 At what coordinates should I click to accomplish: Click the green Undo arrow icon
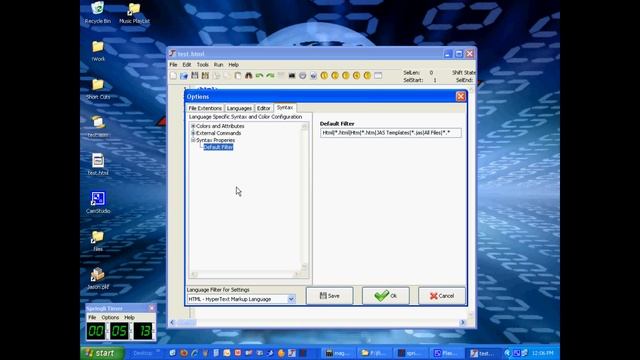pyautogui.click(x=259, y=76)
